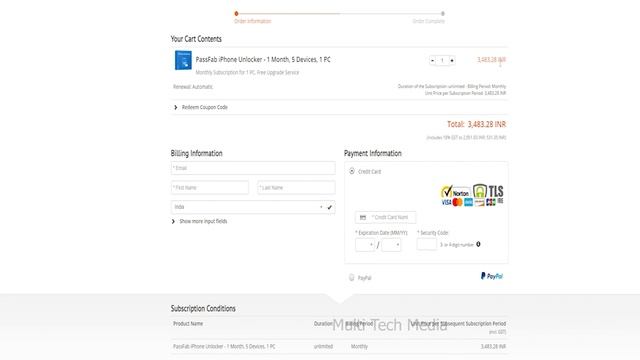Click the Security Code input field
640x360 pixels.
[x=427, y=244]
